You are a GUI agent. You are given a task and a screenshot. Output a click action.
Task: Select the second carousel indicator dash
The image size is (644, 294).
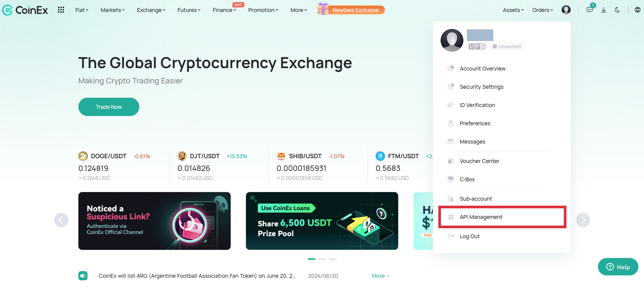(x=322, y=259)
